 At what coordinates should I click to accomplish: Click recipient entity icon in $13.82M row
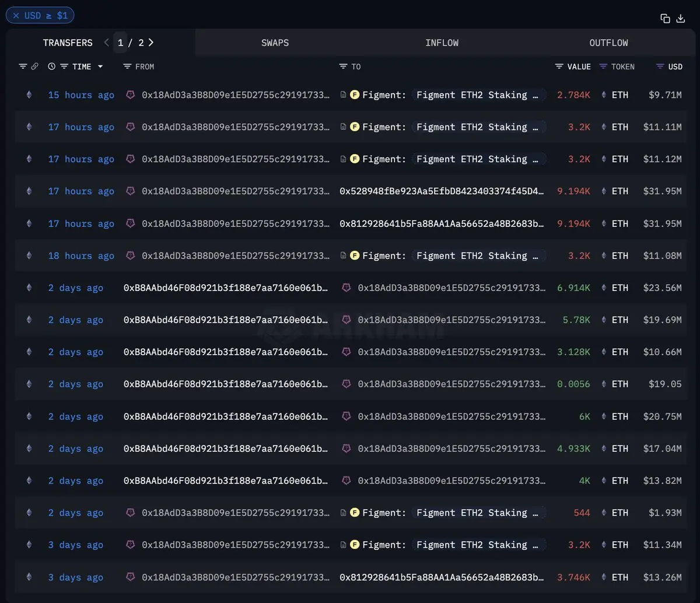346,481
